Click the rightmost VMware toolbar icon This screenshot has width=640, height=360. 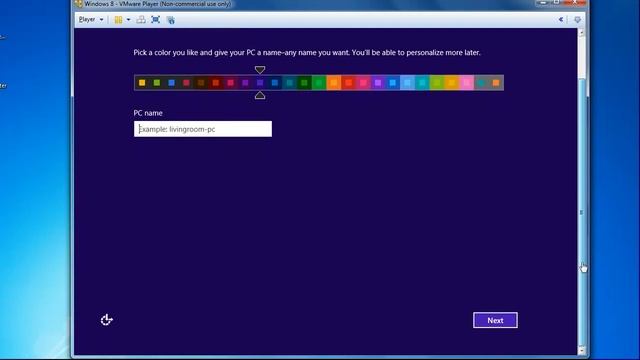[x=577, y=20]
